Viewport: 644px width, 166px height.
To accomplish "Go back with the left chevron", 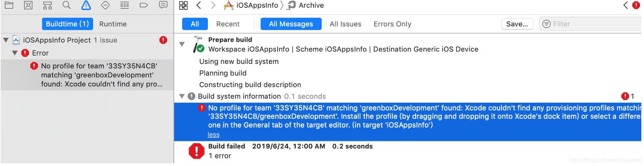I will [199, 5].
